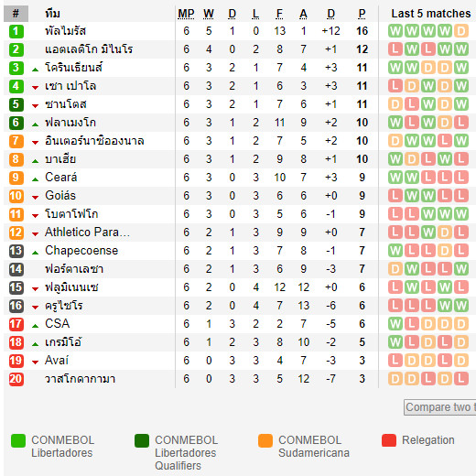
Task: Click the # rank column header
Action: [16, 14]
